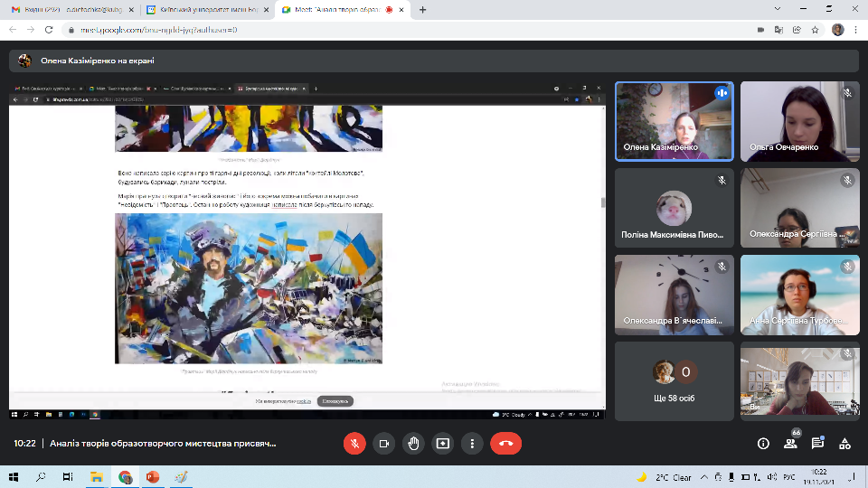
Task: Unmute your microphone in Meet
Action: (x=355, y=444)
